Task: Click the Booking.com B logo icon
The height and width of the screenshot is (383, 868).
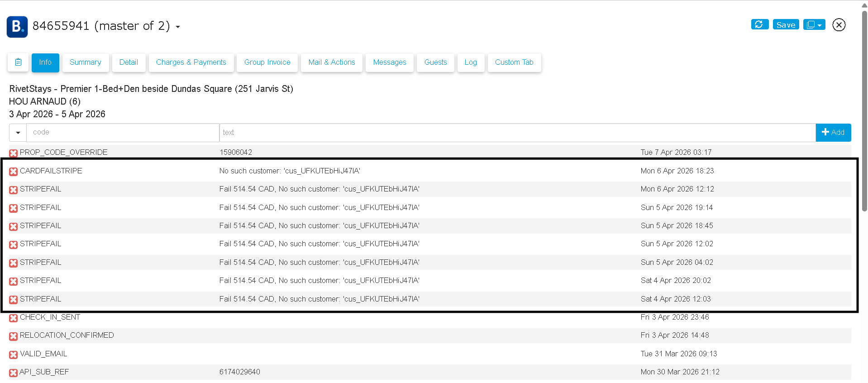Action: [x=17, y=27]
